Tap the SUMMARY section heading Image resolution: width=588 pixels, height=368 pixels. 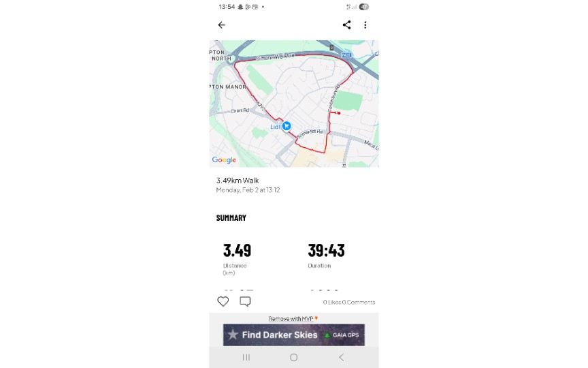pos(231,218)
